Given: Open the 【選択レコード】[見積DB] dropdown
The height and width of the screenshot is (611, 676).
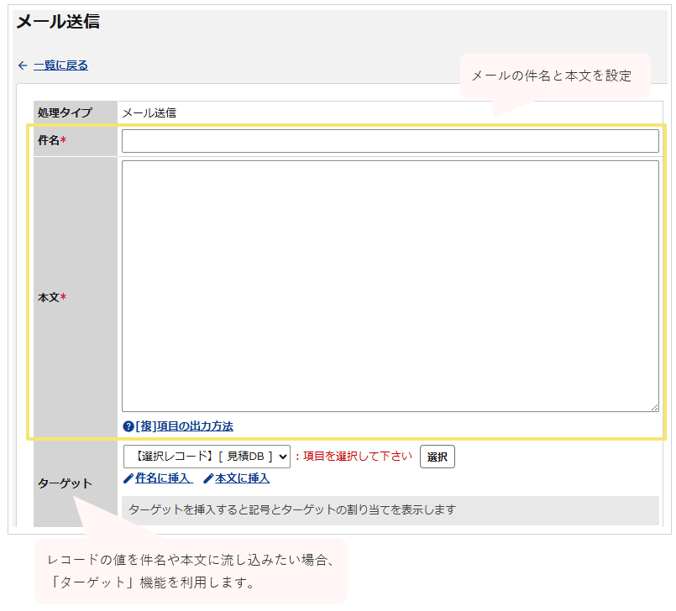Looking at the screenshot, I should pyautogui.click(x=207, y=457).
